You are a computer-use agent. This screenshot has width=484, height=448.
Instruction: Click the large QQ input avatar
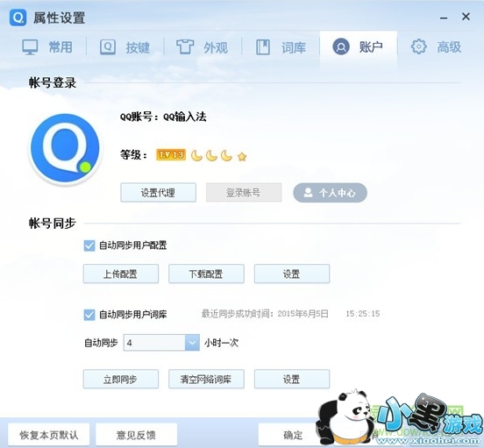tap(65, 149)
